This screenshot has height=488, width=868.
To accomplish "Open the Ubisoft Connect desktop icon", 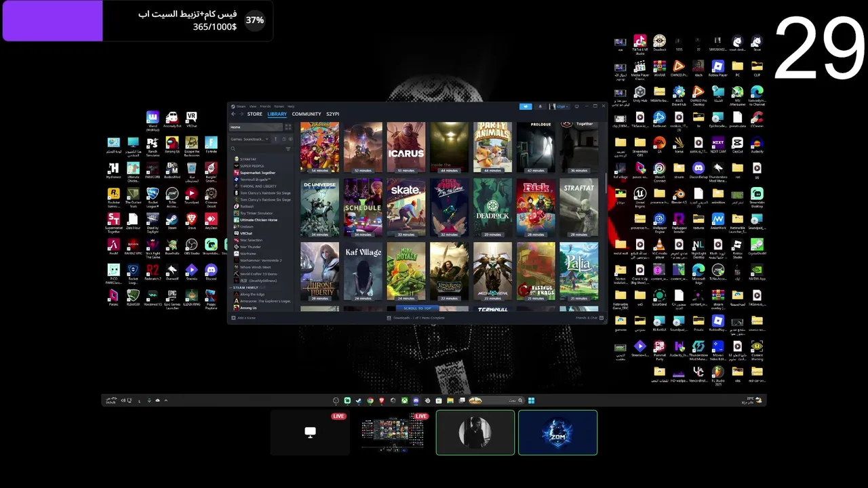I will (x=660, y=172).
